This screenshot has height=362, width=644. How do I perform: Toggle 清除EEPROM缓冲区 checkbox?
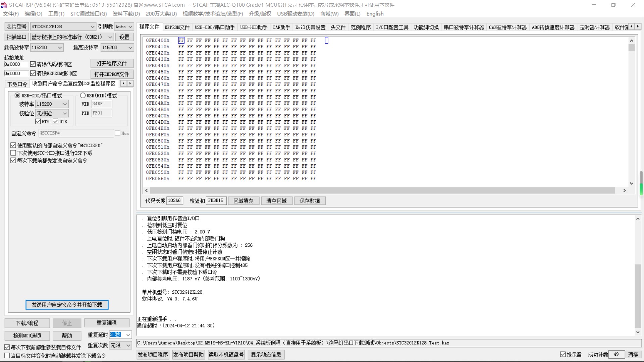(33, 73)
